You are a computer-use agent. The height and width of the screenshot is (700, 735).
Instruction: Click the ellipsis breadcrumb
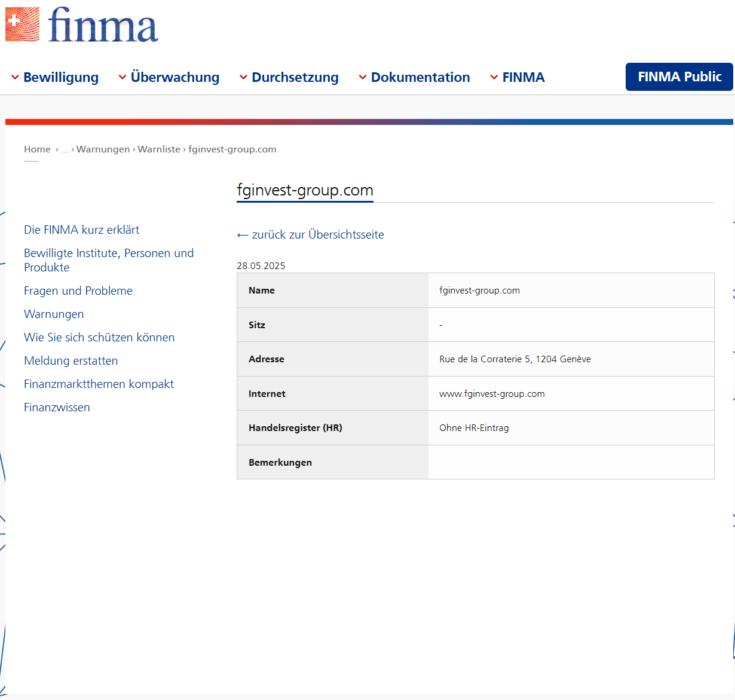pyautogui.click(x=65, y=149)
